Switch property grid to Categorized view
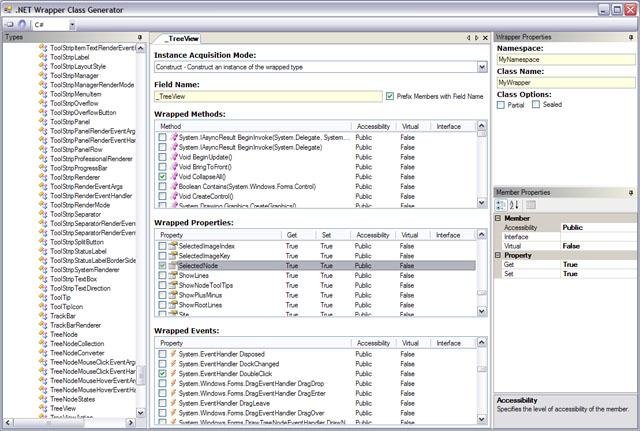Image resolution: width=640 pixels, height=431 pixels. click(501, 205)
